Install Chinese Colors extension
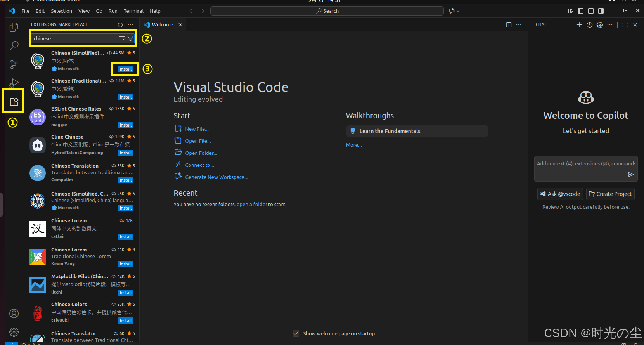 pyautogui.click(x=126, y=321)
